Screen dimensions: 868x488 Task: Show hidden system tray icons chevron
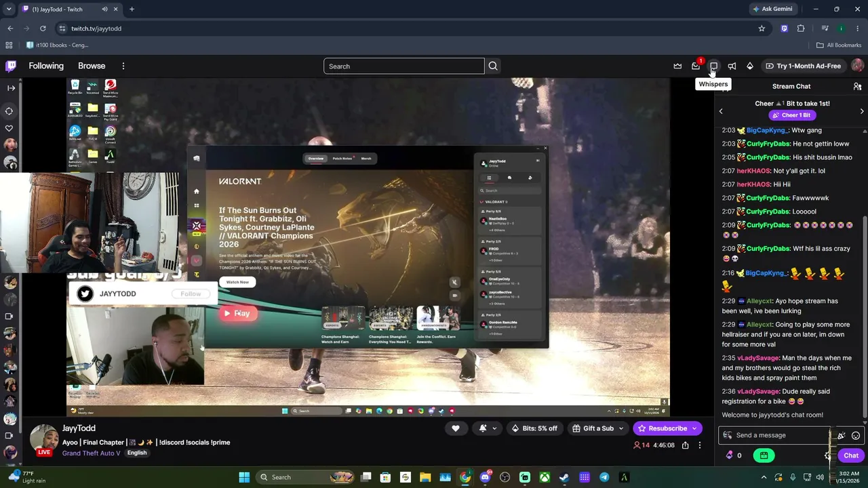[x=764, y=477]
